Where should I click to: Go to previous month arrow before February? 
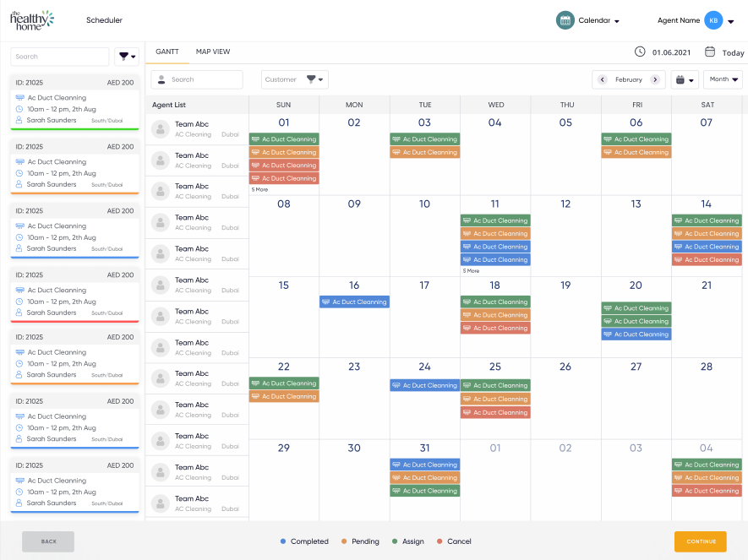click(603, 79)
